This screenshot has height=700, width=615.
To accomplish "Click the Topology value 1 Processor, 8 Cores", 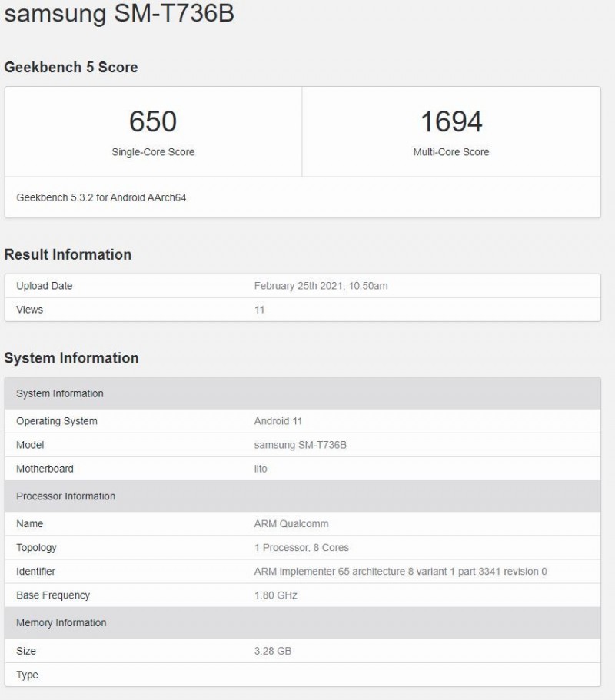I will (301, 548).
